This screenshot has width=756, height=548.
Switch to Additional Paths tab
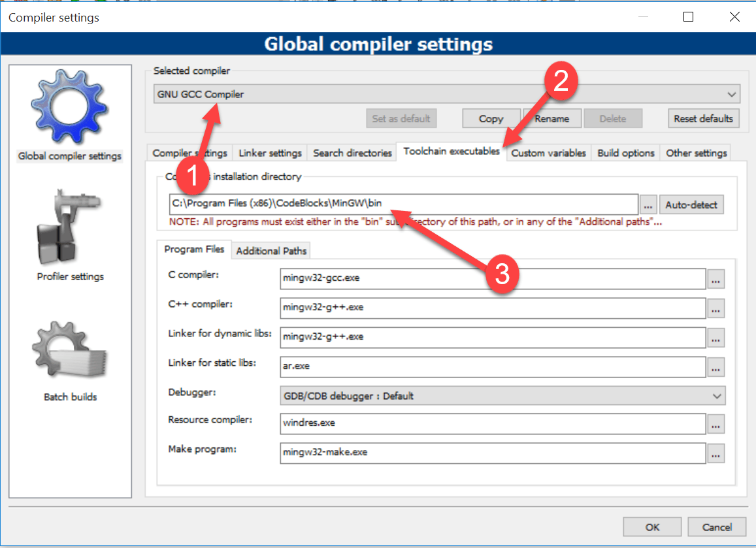click(271, 251)
